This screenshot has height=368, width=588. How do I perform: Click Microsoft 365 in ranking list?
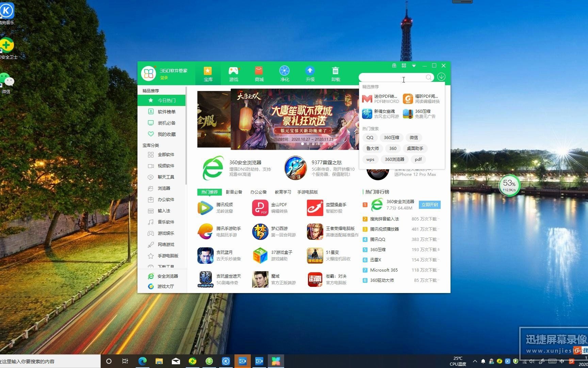click(384, 270)
